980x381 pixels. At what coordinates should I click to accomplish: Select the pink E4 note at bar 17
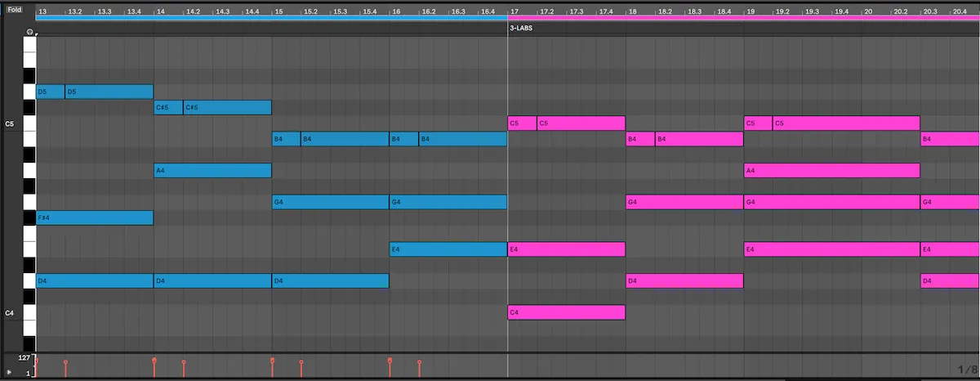[567, 249]
